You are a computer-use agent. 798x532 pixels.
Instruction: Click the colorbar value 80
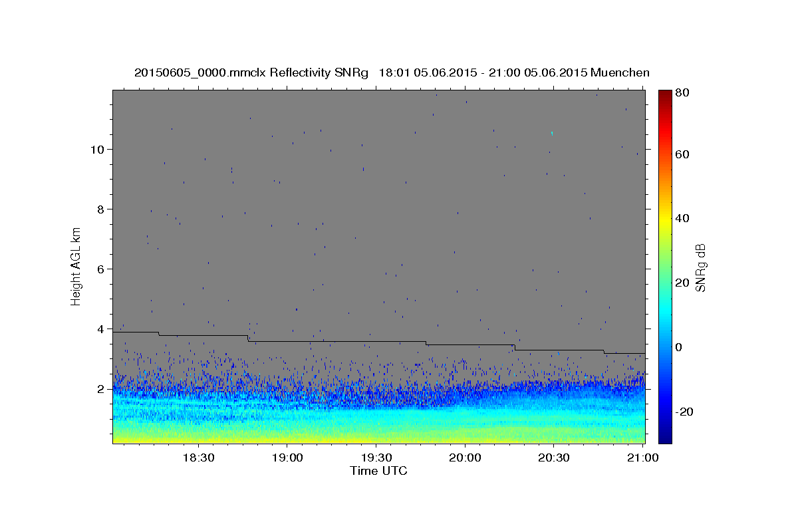point(682,93)
